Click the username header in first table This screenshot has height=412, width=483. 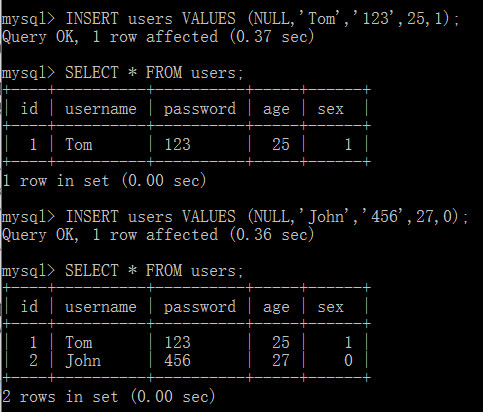pyautogui.click(x=101, y=109)
